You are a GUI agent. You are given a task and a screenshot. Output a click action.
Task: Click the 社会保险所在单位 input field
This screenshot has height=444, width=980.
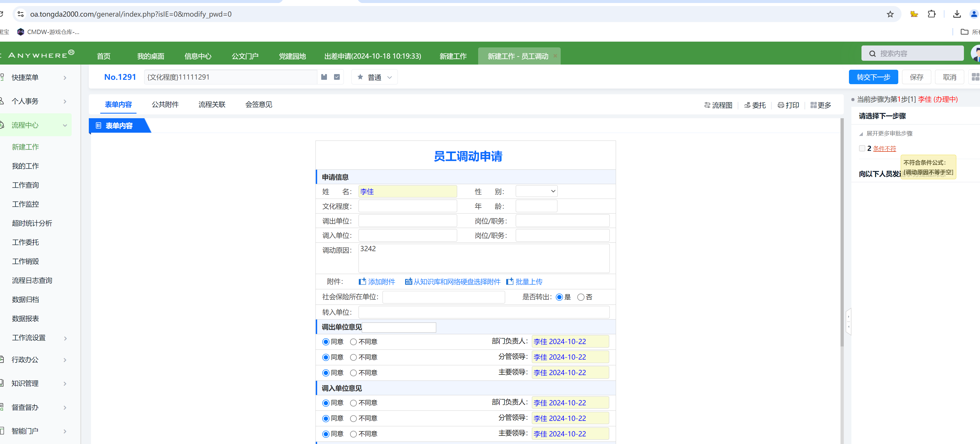(444, 297)
